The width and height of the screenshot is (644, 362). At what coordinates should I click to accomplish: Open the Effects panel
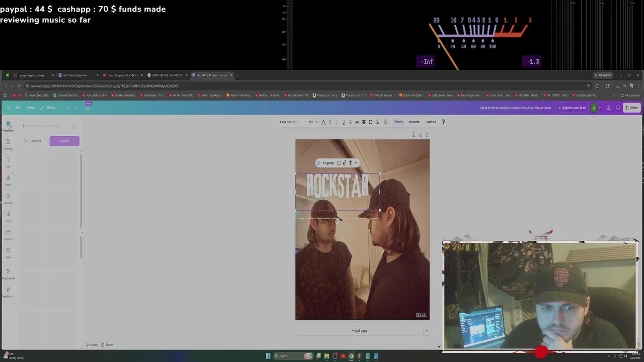[x=398, y=122]
